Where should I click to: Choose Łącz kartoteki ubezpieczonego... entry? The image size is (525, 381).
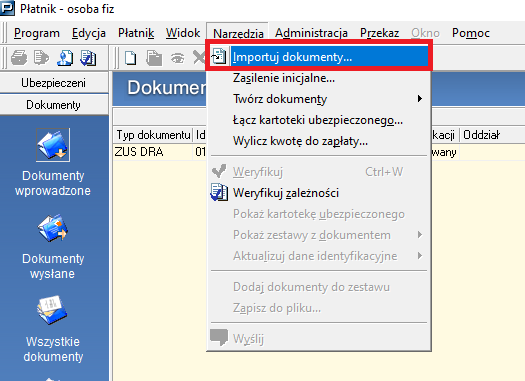[x=319, y=120]
